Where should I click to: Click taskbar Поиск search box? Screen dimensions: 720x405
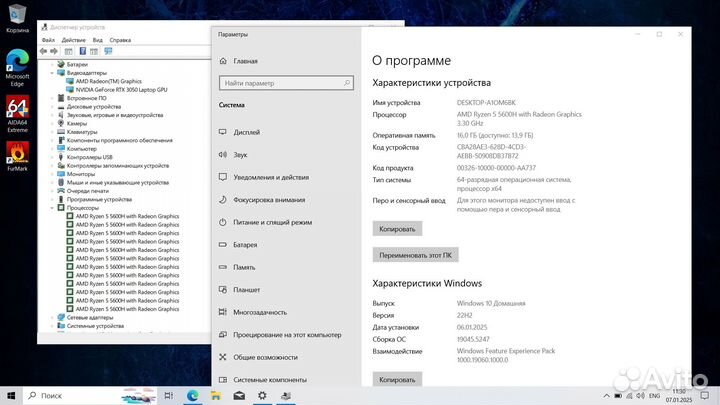click(90, 395)
